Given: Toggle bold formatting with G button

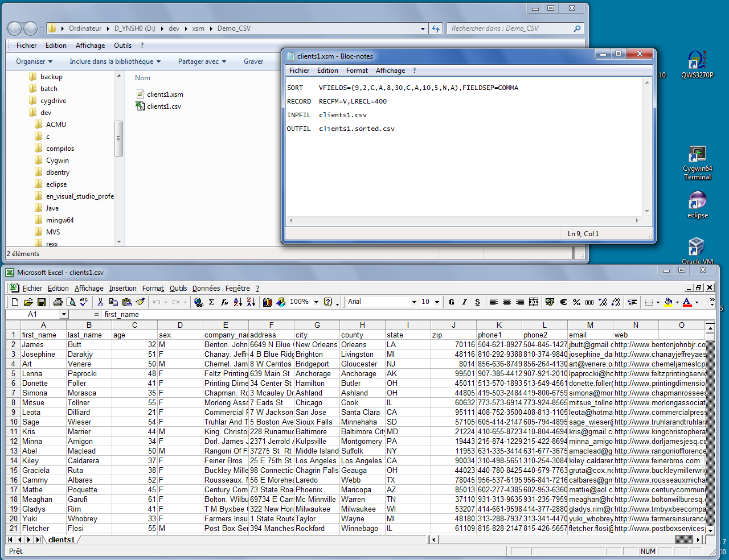Looking at the screenshot, I should click(451, 302).
